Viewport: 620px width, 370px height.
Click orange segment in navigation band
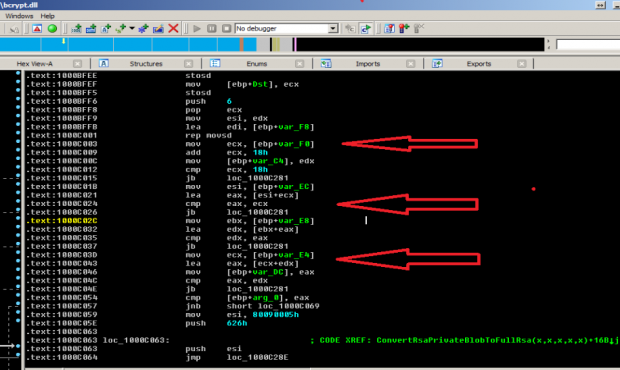[241, 44]
